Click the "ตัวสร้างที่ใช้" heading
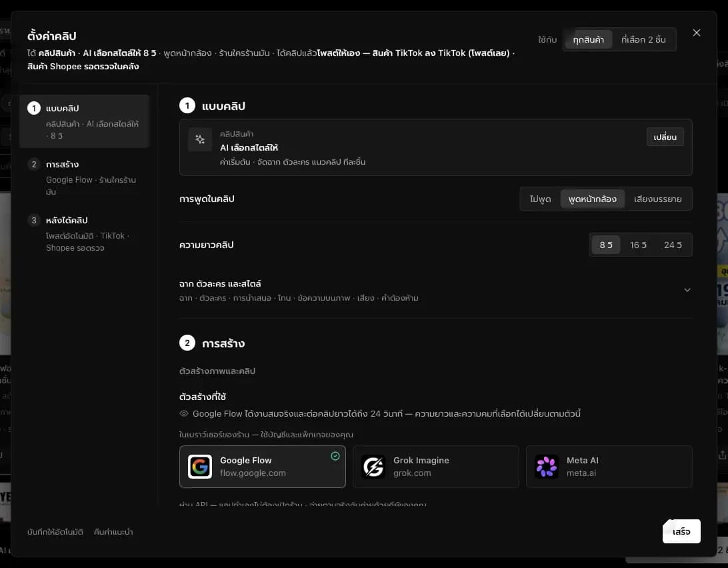 pyautogui.click(x=203, y=397)
